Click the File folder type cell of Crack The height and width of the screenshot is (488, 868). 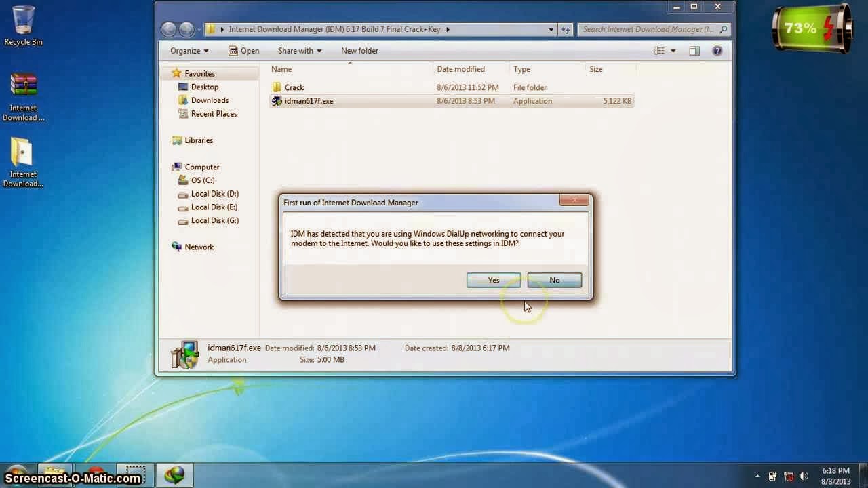click(530, 87)
